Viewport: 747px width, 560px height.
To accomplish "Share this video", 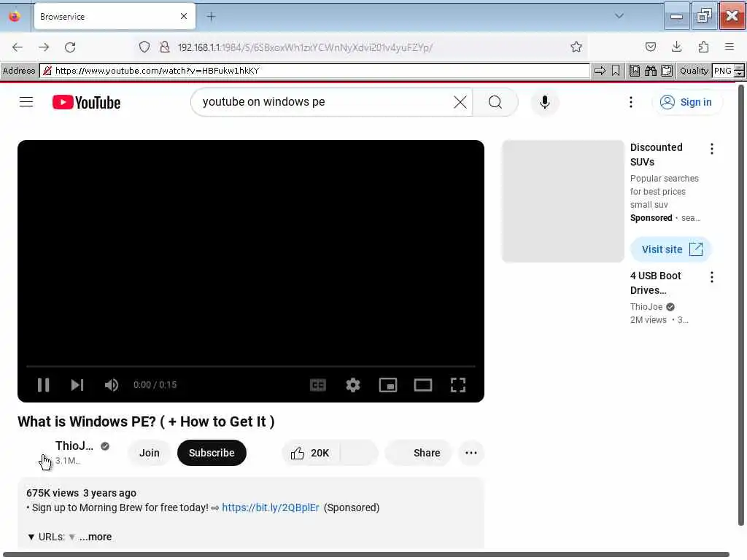I will tap(418, 453).
